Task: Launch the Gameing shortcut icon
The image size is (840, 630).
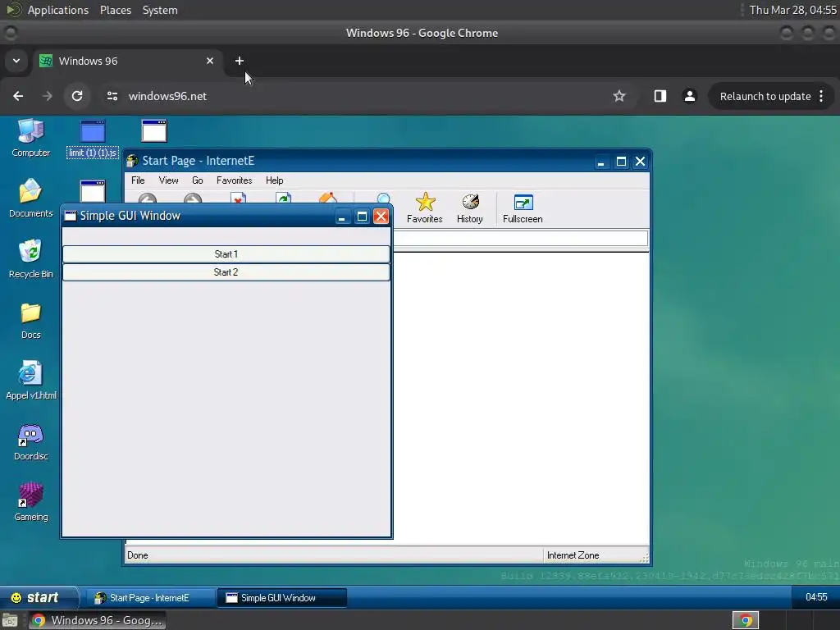Action: pos(30,502)
